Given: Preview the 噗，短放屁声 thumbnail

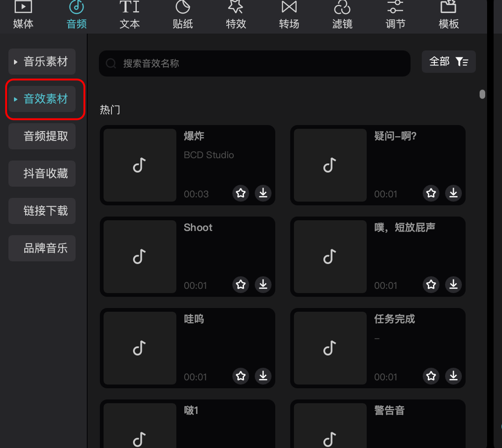Looking at the screenshot, I should pyautogui.click(x=330, y=257).
